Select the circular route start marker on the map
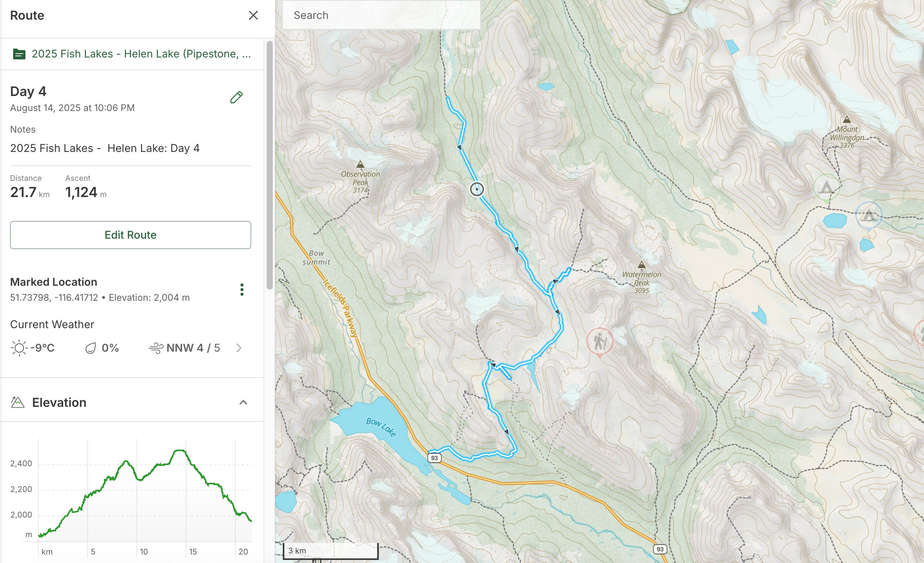Screen dimensions: 924x563 click(x=477, y=190)
